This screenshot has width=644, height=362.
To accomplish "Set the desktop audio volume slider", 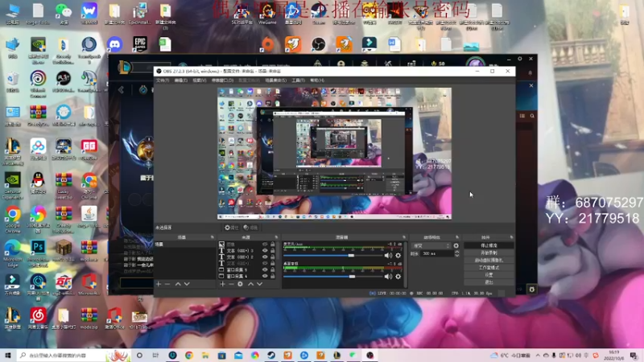I will [x=332, y=277].
